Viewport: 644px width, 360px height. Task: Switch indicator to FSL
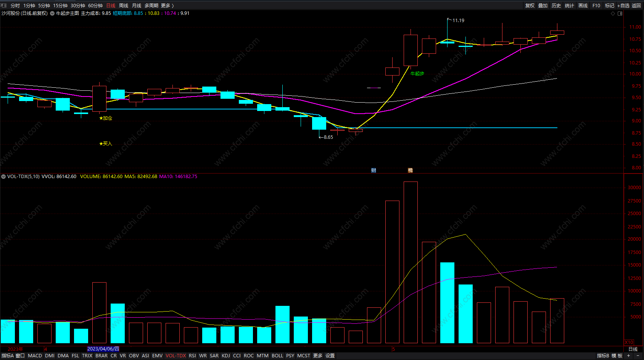[x=75, y=356]
